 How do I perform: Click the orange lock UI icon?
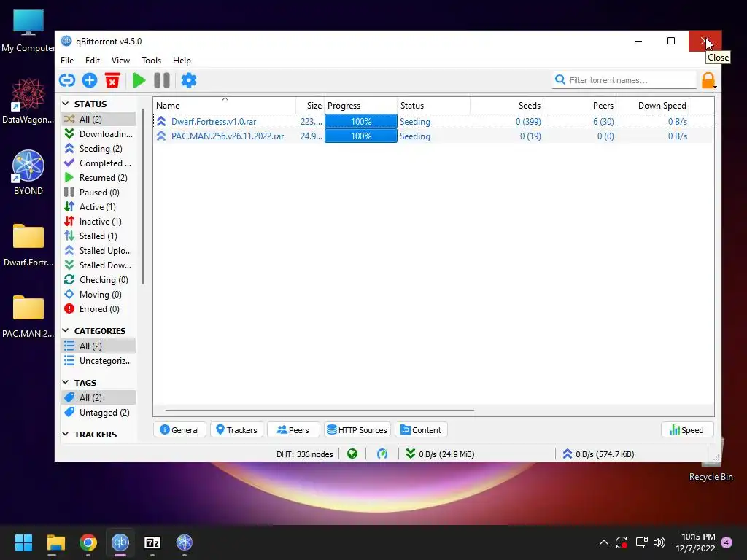coord(708,80)
